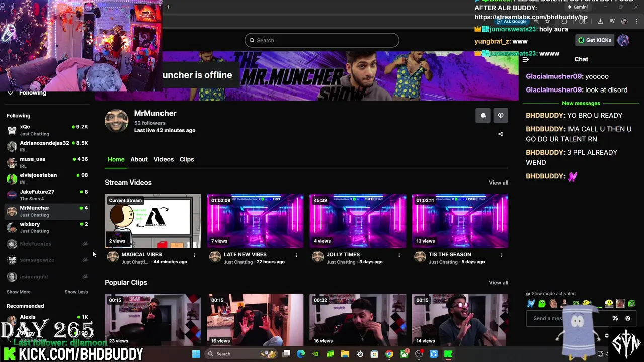The image size is (644, 362).
Task: Open the Kick app from the taskbar
Action: 448,354
